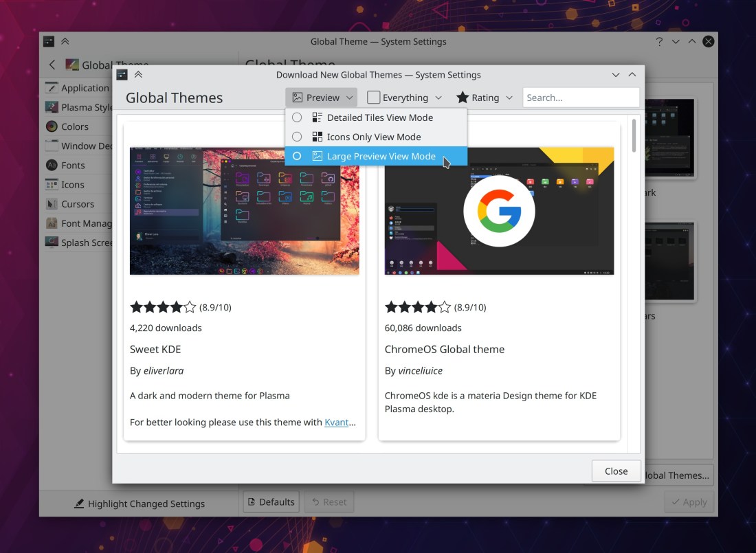
Task: Click the Fonts sidebar icon
Action: [x=52, y=165]
